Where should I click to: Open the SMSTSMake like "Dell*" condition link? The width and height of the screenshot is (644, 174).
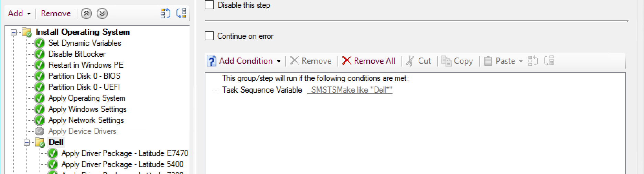[350, 90]
